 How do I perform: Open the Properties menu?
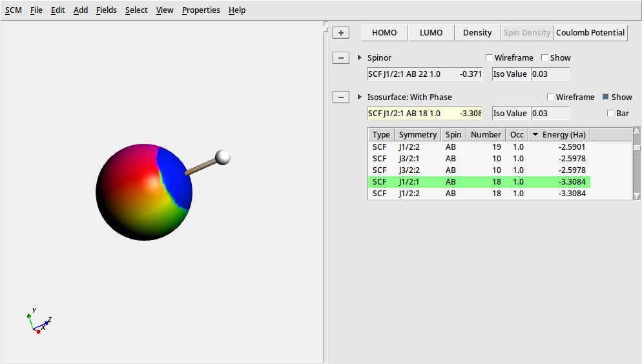point(201,10)
